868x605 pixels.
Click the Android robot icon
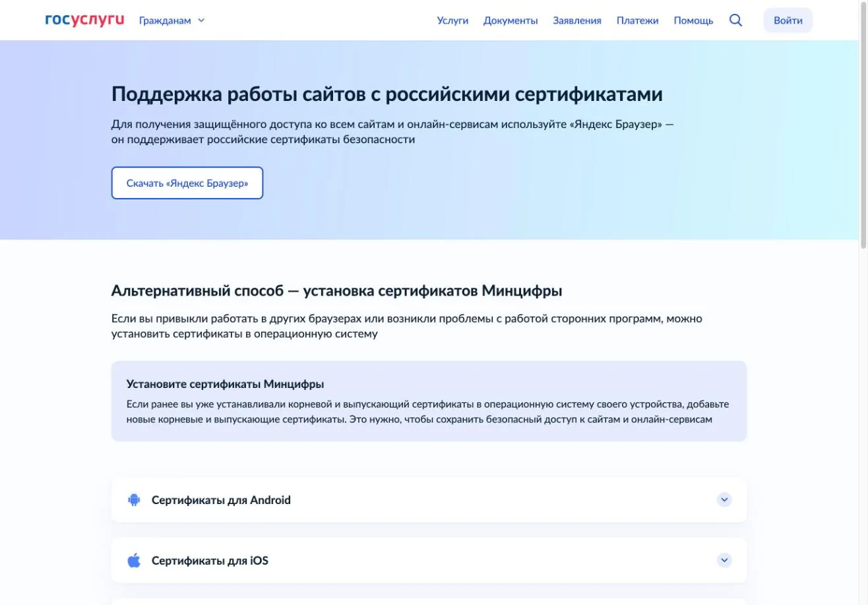coord(134,500)
